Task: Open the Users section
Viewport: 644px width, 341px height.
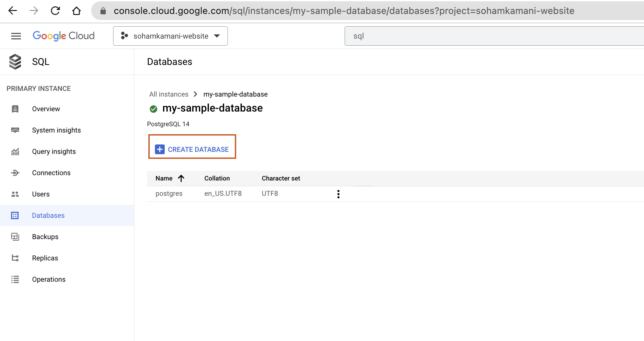Action: click(x=41, y=194)
